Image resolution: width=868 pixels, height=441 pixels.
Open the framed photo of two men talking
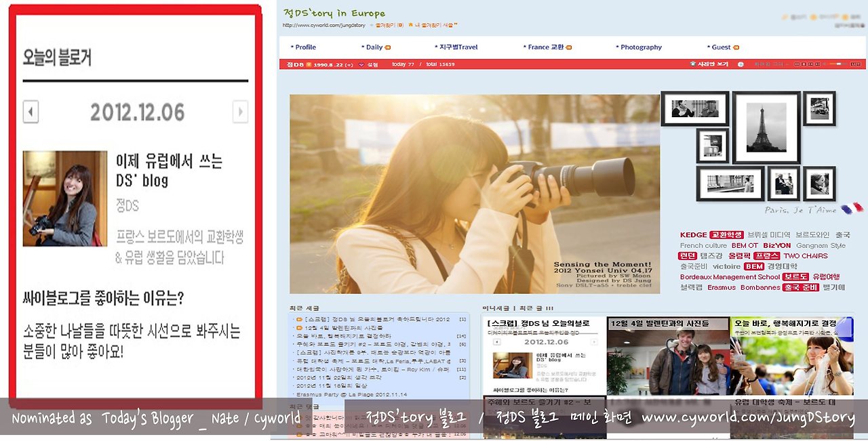coord(695,108)
